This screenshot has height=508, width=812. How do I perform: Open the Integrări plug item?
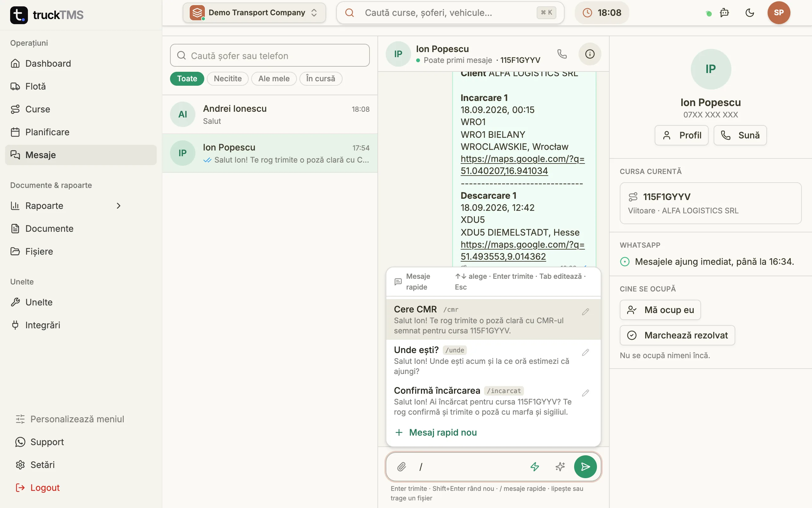(81, 325)
